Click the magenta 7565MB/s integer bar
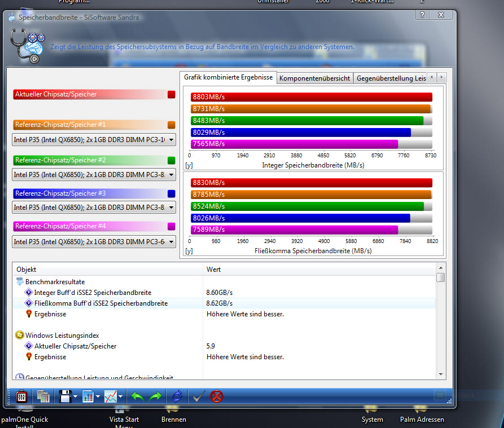The image size is (504, 428). pos(294,144)
